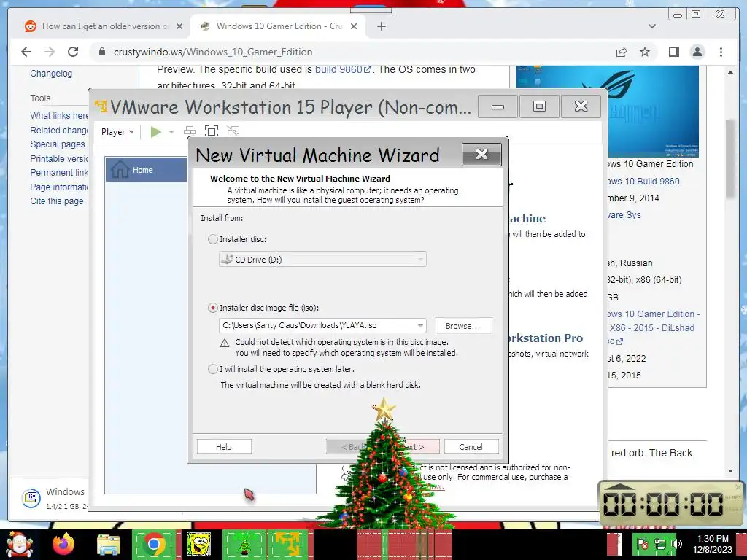Click the green Power On play icon in VMware

[155, 131]
